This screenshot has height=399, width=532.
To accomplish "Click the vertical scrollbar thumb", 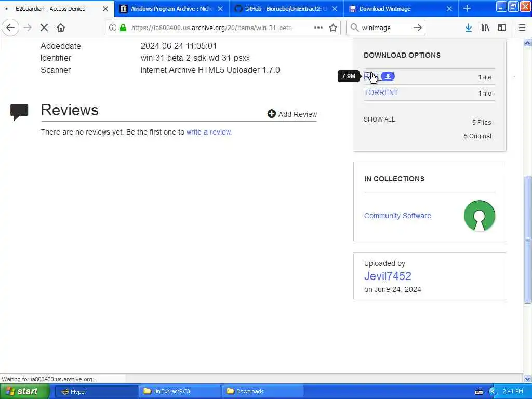I will (x=527, y=239).
